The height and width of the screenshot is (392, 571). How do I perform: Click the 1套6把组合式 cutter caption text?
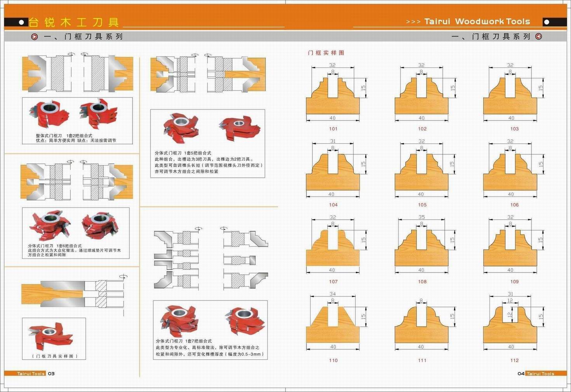pos(69,246)
